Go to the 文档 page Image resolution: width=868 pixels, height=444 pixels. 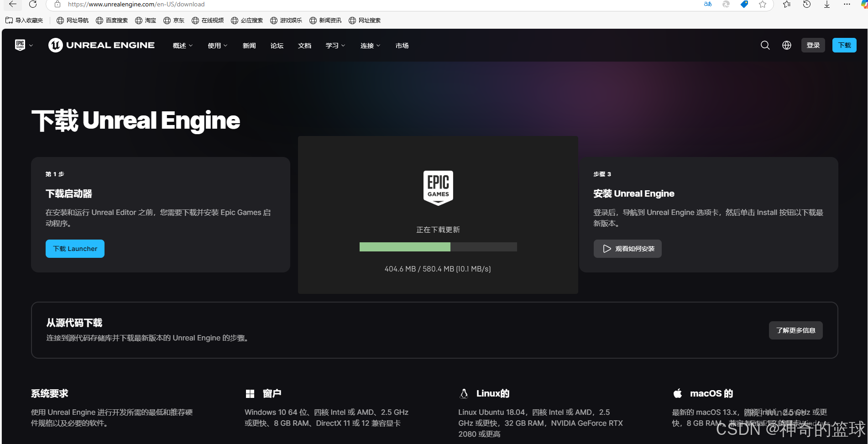304,46
